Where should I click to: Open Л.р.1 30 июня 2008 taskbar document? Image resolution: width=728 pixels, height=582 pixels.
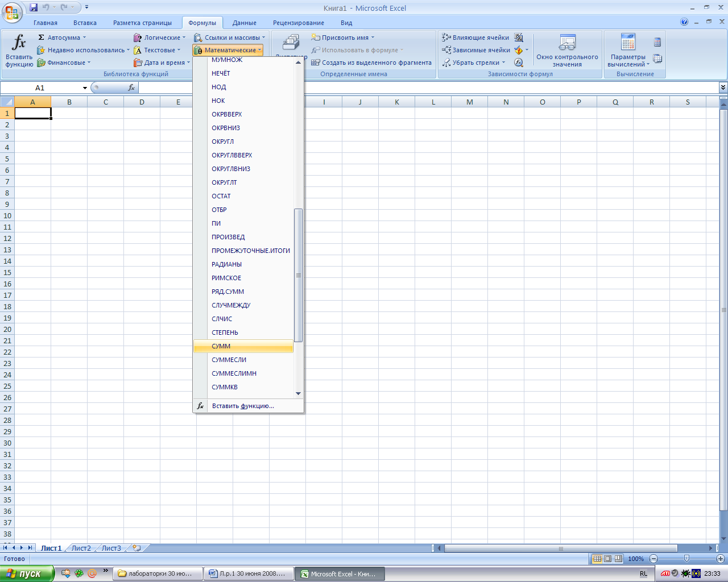tap(249, 573)
